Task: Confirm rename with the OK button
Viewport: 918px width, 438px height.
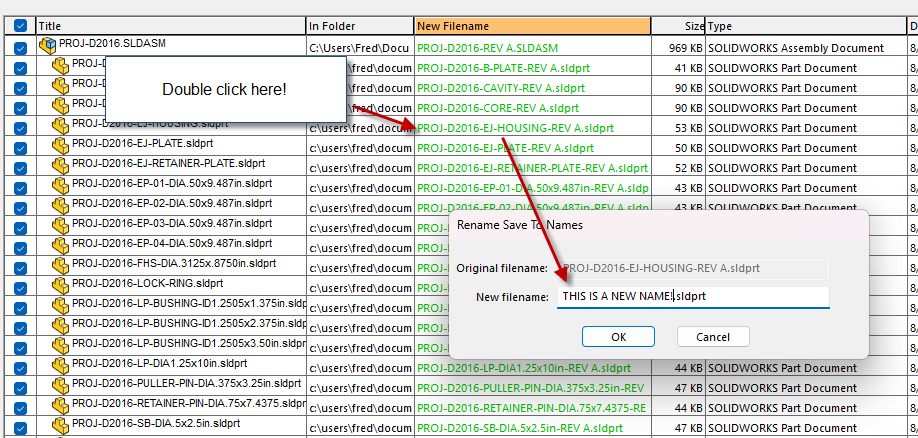Action: pyautogui.click(x=618, y=337)
